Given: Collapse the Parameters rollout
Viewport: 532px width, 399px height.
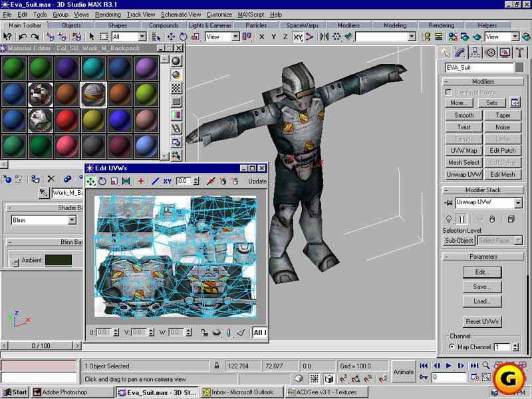Looking at the screenshot, I should 446,257.
